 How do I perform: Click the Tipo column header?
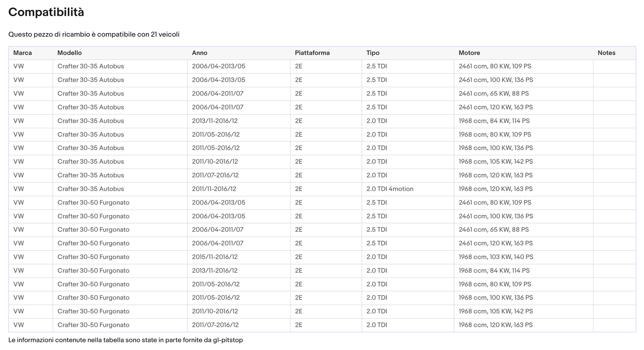373,53
